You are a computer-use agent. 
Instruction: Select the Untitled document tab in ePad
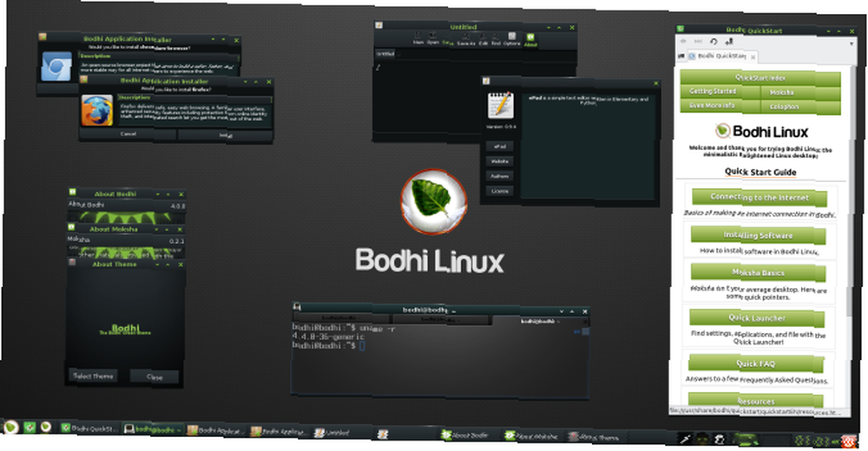click(386, 55)
